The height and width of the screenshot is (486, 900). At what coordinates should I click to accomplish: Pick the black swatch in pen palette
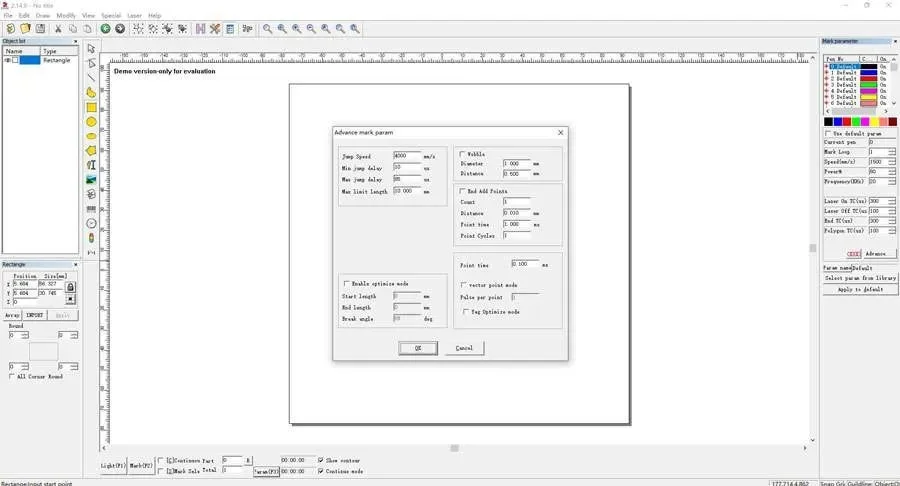click(828, 122)
